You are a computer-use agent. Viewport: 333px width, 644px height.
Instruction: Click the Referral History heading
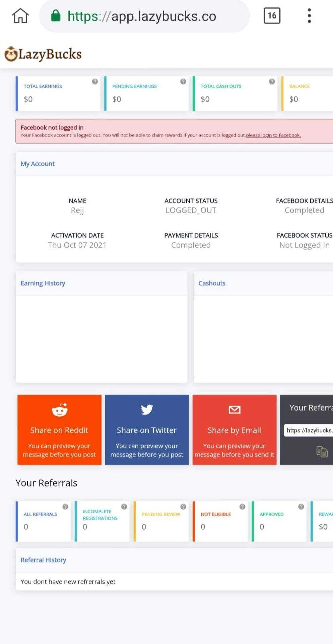(43, 560)
